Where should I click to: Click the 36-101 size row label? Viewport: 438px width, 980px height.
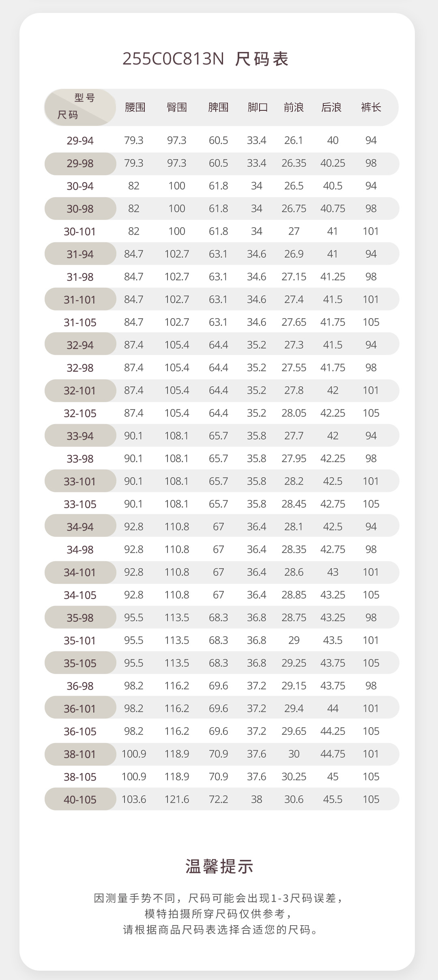[x=80, y=709]
